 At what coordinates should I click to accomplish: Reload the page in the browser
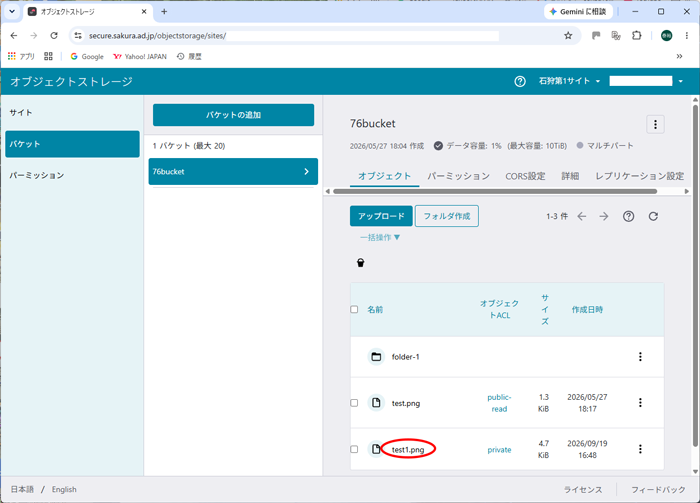pyautogui.click(x=54, y=36)
